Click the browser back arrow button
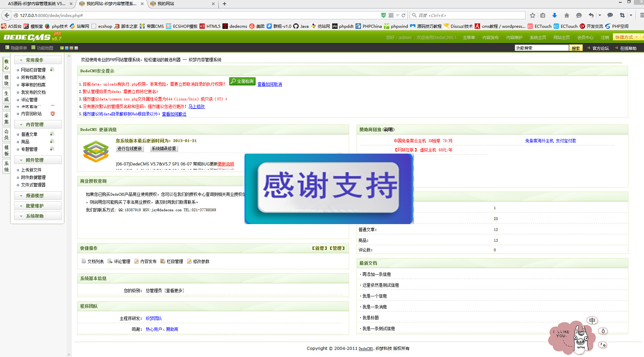The width and height of the screenshot is (644, 357). 7,15
